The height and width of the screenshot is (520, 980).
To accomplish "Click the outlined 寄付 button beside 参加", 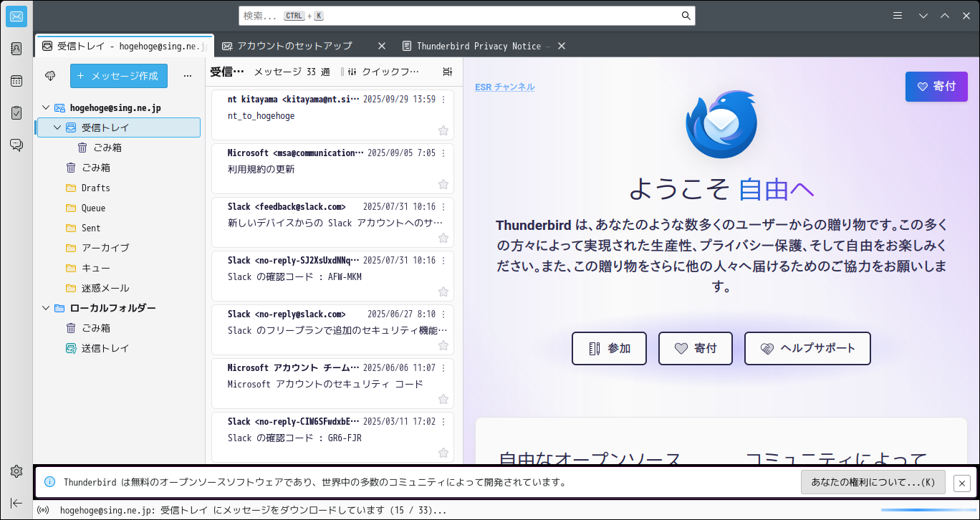I will click(696, 349).
